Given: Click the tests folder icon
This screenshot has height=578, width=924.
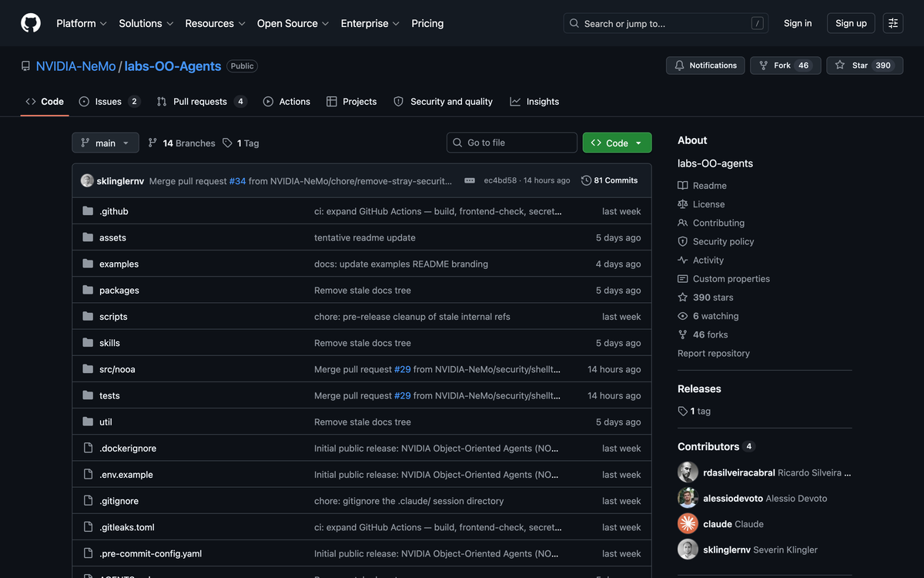Looking at the screenshot, I should point(88,395).
